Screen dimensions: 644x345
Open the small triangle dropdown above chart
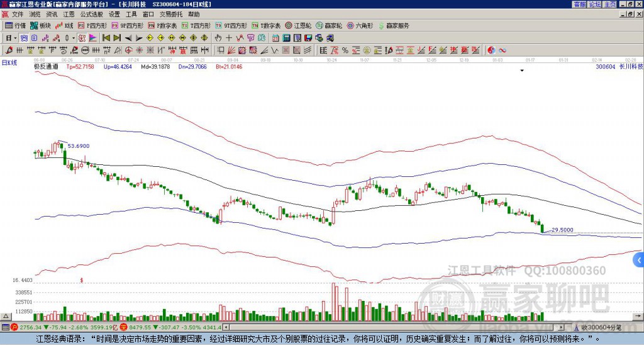pyautogui.click(x=522, y=71)
